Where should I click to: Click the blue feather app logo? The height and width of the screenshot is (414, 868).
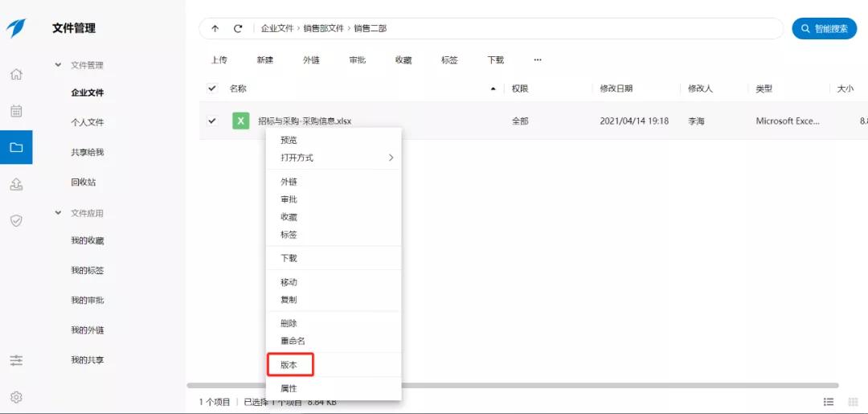point(16,27)
